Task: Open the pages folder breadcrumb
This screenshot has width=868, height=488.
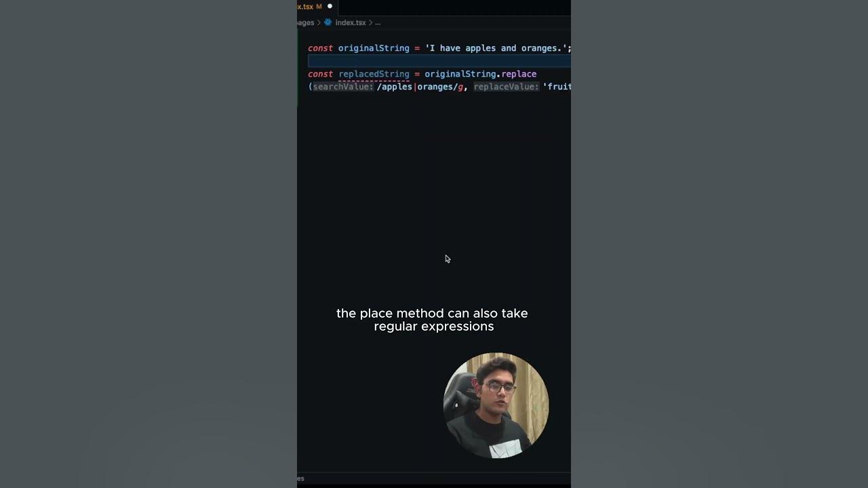Action: pyautogui.click(x=306, y=22)
